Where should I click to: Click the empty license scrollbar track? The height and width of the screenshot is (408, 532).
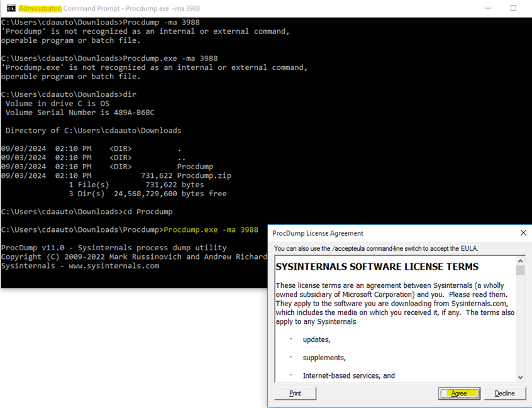point(520,327)
